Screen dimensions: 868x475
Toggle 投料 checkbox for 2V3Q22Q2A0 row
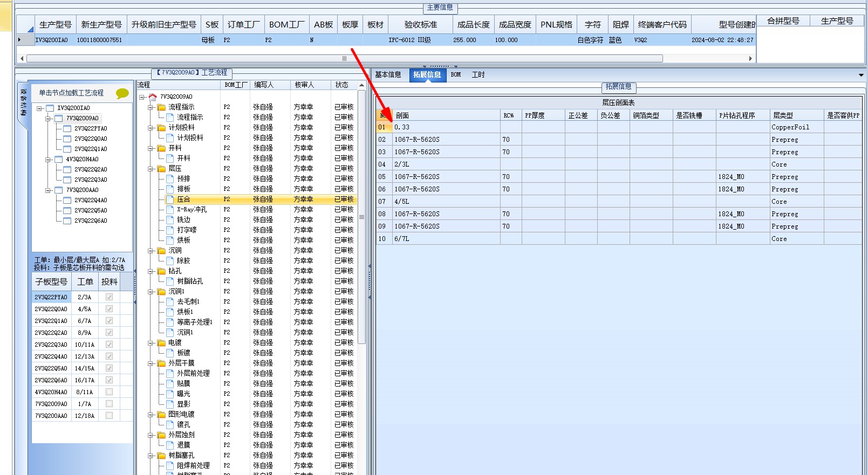(x=109, y=333)
